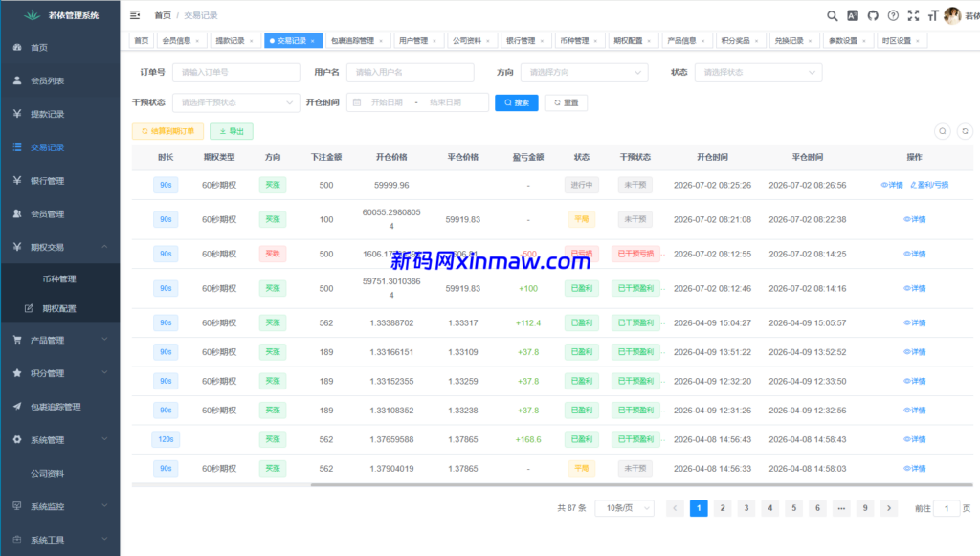The image size is (980, 556).
Task: Click 提款记录 yen icon in sidebar
Action: (x=17, y=114)
